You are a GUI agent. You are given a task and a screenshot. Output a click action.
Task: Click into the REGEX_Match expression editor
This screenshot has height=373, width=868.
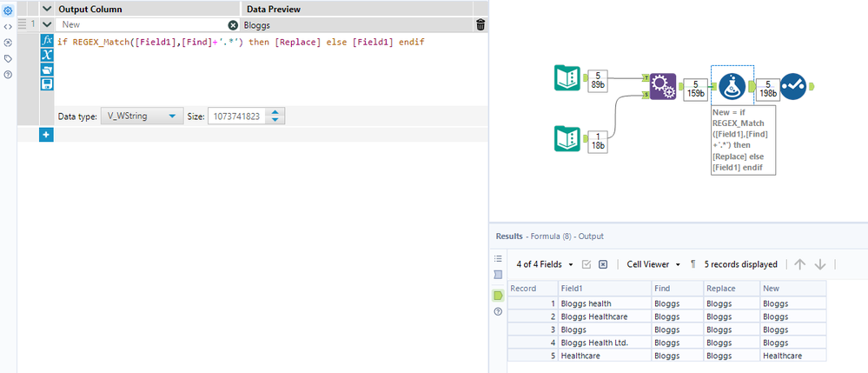click(270, 71)
